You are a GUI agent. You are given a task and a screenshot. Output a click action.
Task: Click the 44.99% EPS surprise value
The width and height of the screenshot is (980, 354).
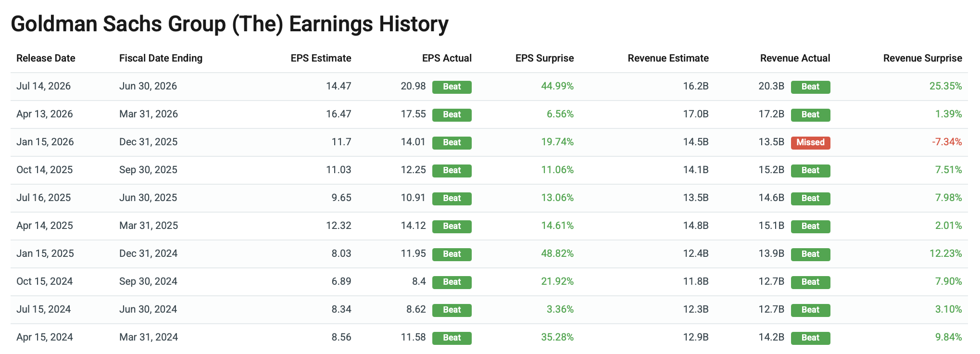(x=557, y=86)
